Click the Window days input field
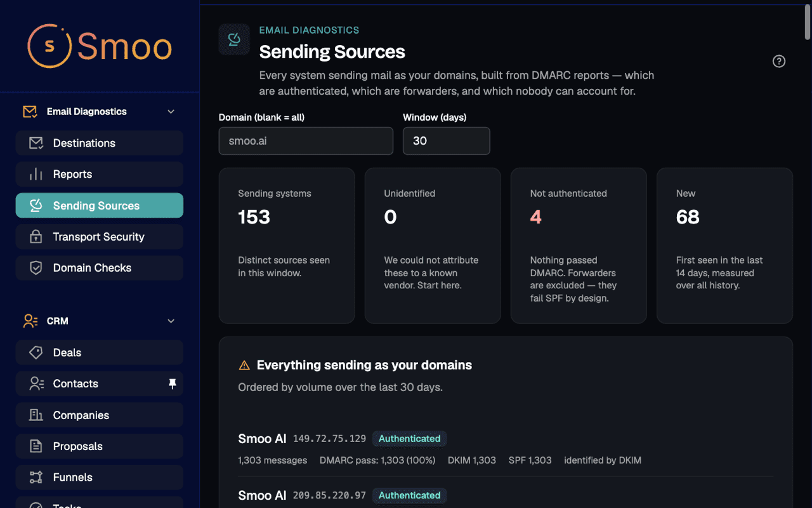 (447, 141)
